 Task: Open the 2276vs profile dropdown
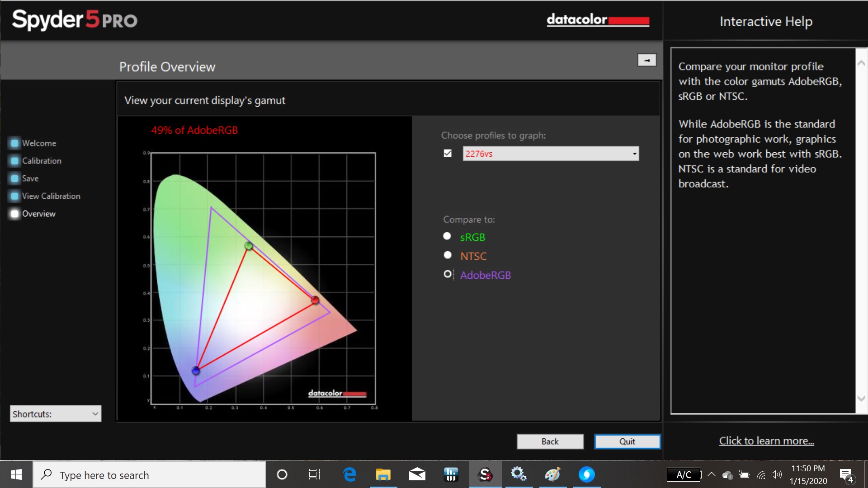click(551, 154)
